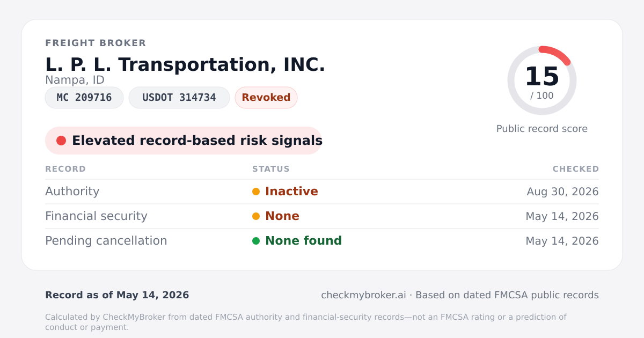Click the RECORD column header
Viewport: 644px width, 338px height.
[65, 169]
